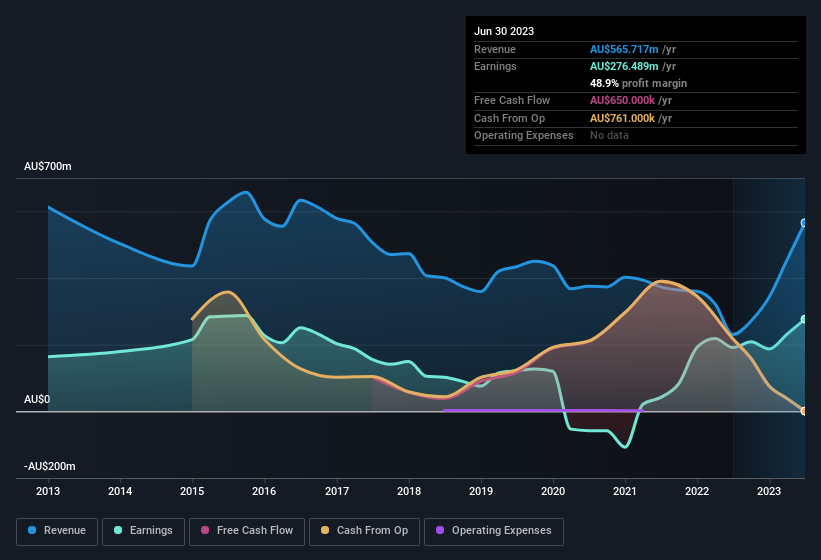Click the AU$565.717m revenue value
Viewport: 821px width, 560px height.
[624, 49]
